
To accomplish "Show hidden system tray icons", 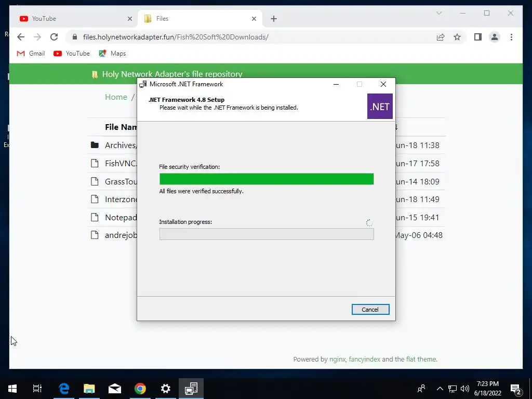I will tap(440, 389).
